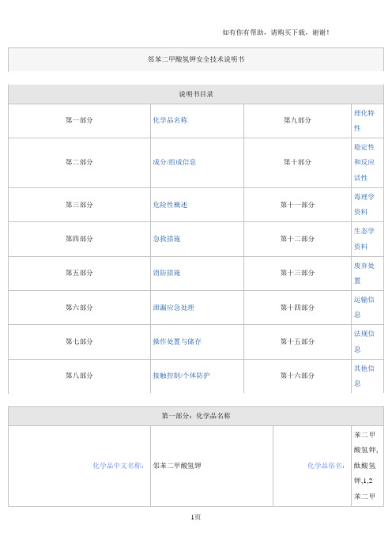Go to 理化特性 link

coord(364,121)
